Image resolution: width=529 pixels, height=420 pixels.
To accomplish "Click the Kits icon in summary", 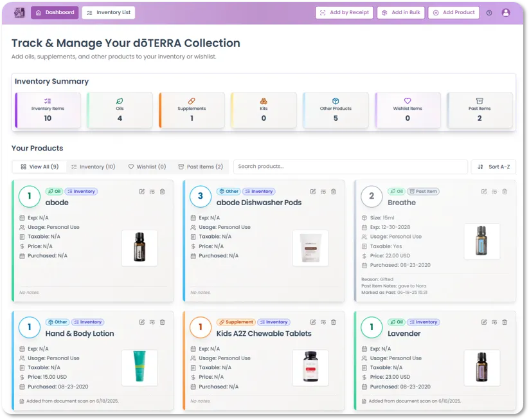I will point(264,101).
